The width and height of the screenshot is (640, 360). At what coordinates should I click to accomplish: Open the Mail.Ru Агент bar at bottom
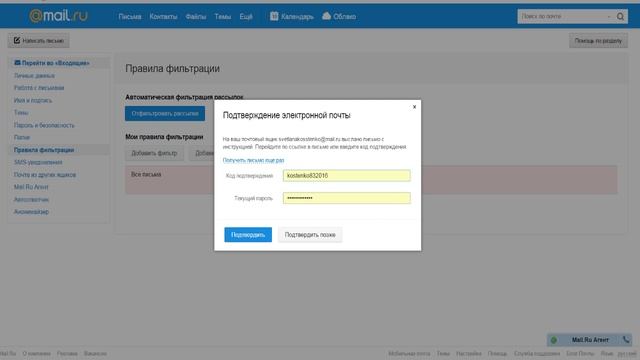(x=590, y=340)
